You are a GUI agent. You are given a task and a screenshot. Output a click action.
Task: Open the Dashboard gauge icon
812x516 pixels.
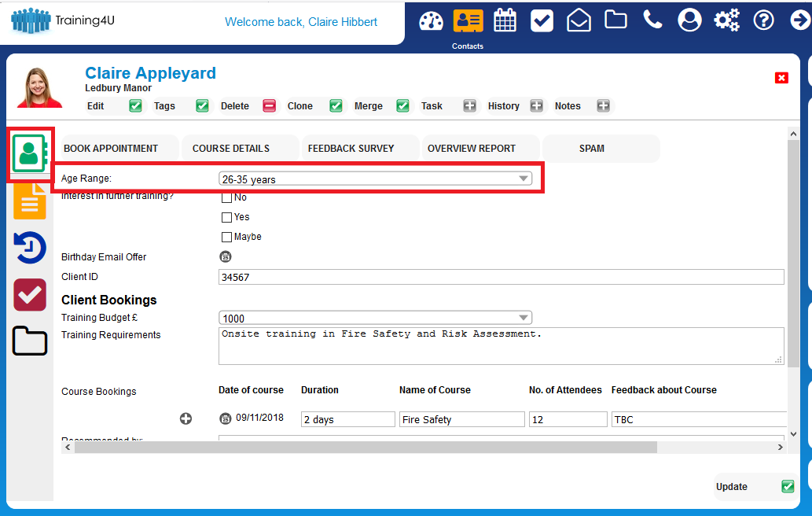tap(431, 21)
